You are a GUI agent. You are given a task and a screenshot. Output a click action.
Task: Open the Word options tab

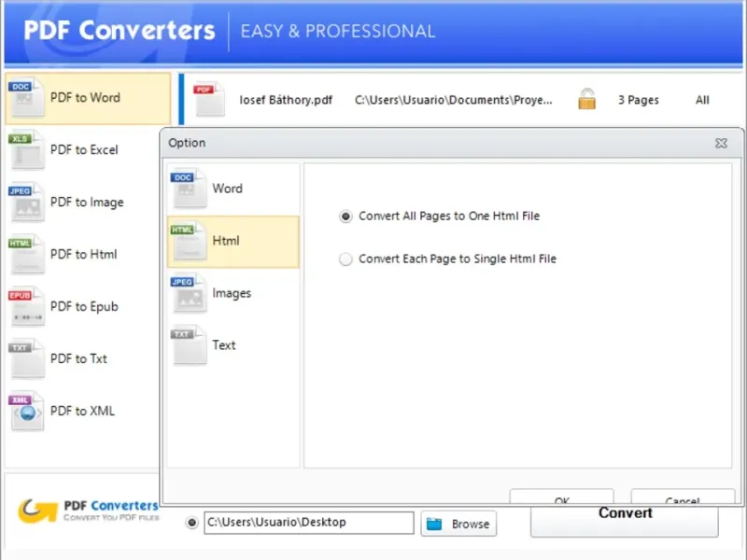pyautogui.click(x=233, y=189)
